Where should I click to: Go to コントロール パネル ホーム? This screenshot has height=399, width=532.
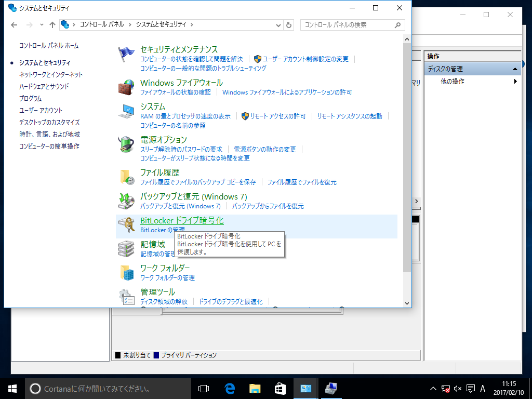[x=49, y=46]
